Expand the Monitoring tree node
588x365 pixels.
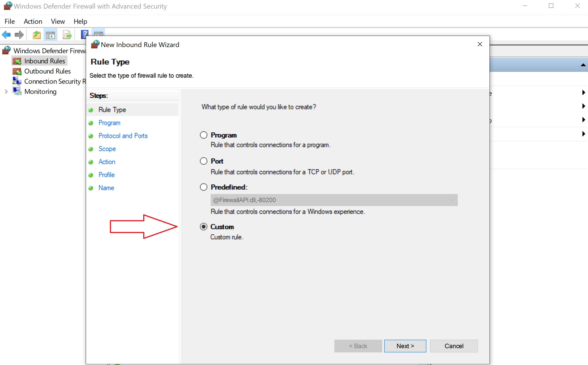tap(6, 91)
